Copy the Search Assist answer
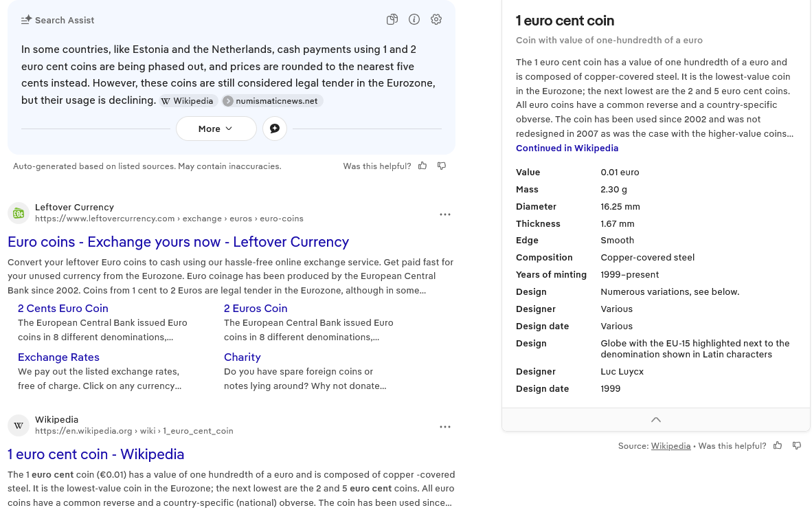 point(392,20)
